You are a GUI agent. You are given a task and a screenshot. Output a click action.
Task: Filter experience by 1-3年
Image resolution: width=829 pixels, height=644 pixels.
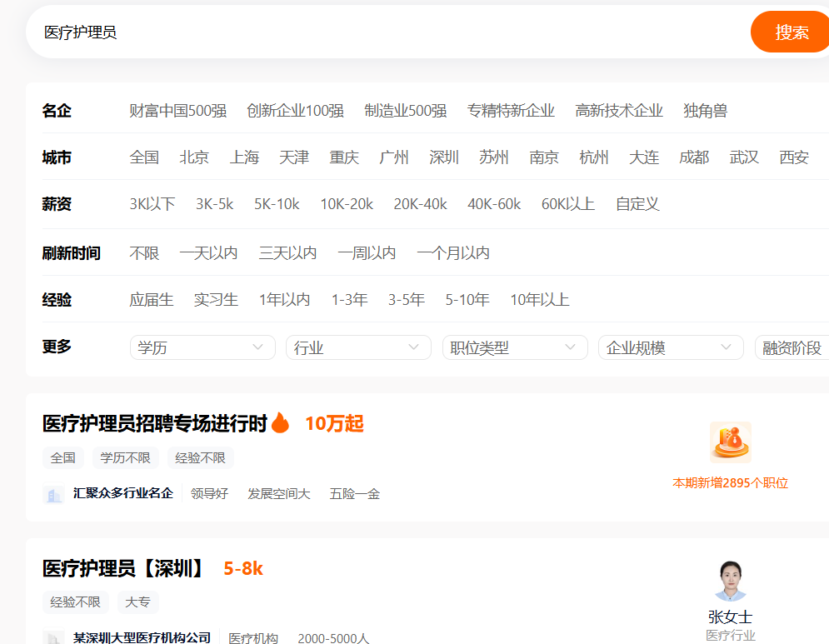tap(349, 299)
